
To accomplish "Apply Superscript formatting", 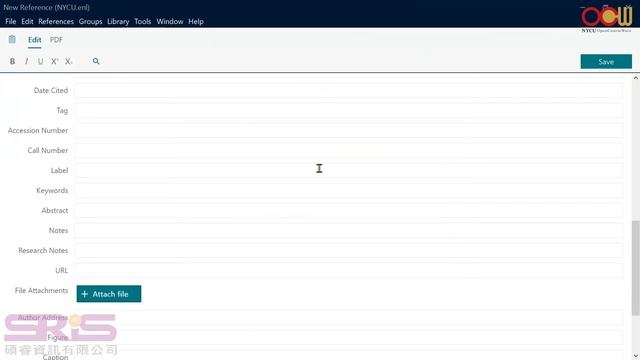I will click(54, 61).
